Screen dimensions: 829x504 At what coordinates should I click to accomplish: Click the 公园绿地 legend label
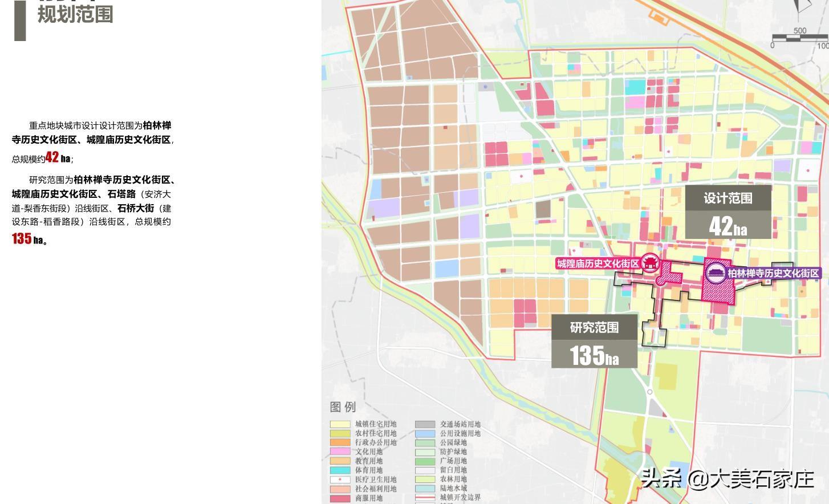point(453,442)
